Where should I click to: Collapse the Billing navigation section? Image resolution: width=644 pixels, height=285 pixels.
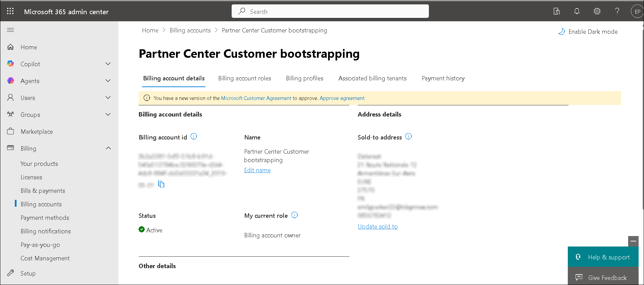[108, 148]
